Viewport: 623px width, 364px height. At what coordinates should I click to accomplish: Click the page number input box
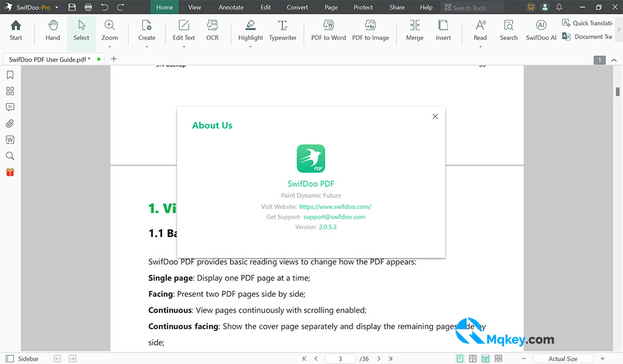pos(340,359)
